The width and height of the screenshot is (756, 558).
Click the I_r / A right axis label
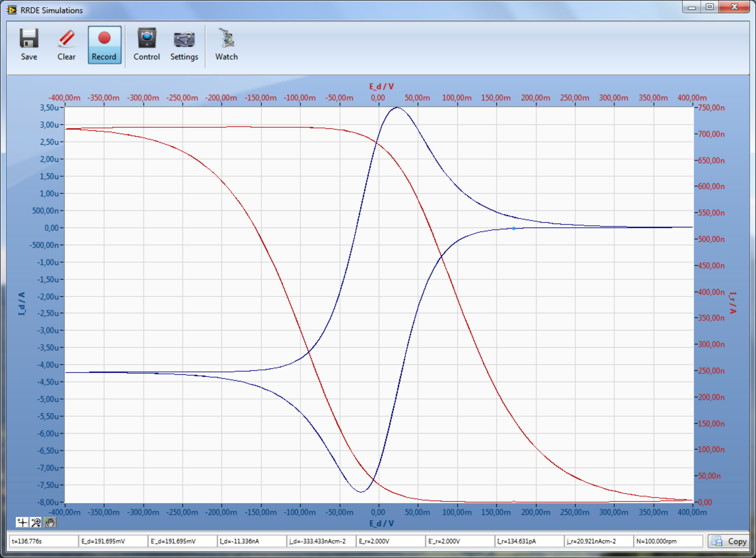[x=732, y=303]
